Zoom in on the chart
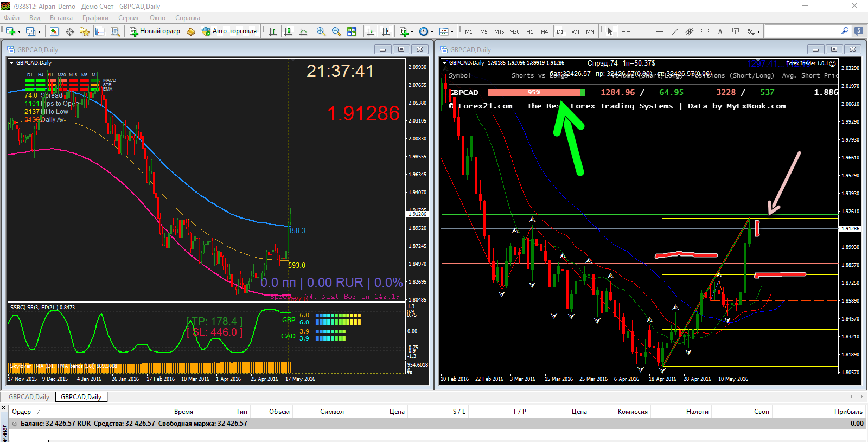Viewport: 868px width, 442px height. click(321, 31)
